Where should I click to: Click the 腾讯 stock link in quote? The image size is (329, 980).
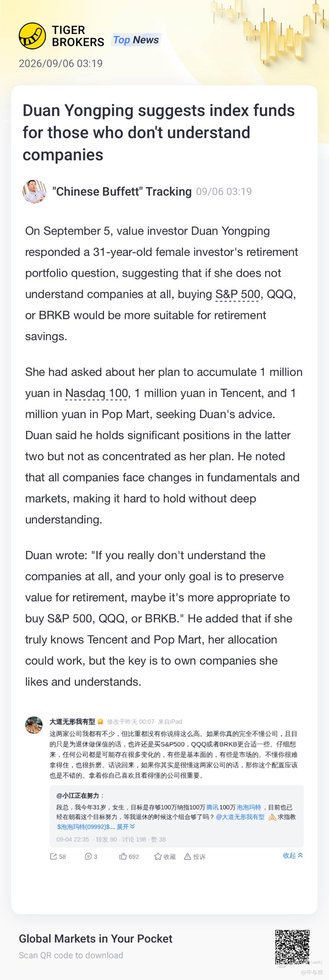pos(212,807)
